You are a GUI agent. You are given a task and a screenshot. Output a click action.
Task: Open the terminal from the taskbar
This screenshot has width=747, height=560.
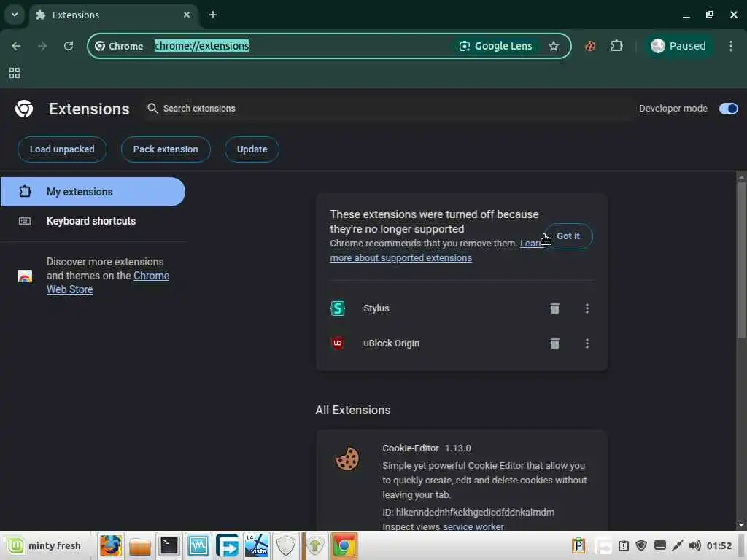click(x=169, y=545)
